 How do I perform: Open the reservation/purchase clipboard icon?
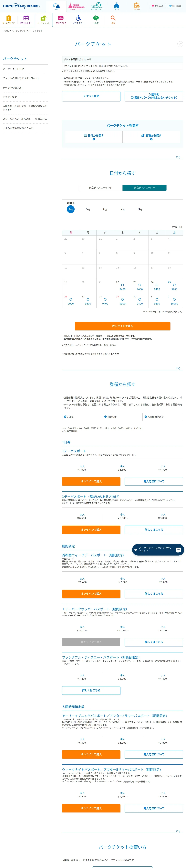point(137,6)
